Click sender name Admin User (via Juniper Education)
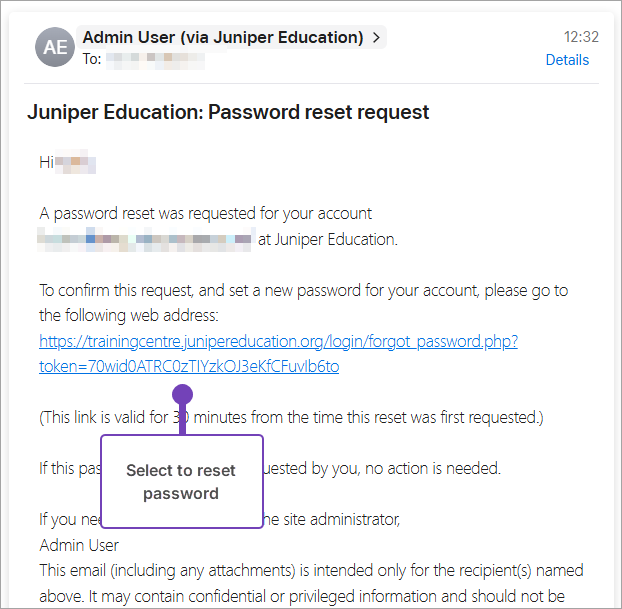The image size is (622, 609). coord(222,38)
